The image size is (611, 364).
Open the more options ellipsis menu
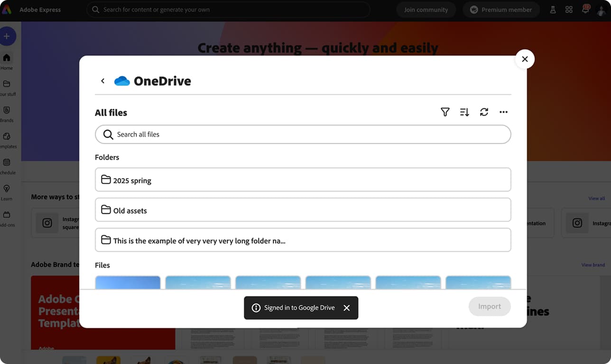(x=503, y=112)
